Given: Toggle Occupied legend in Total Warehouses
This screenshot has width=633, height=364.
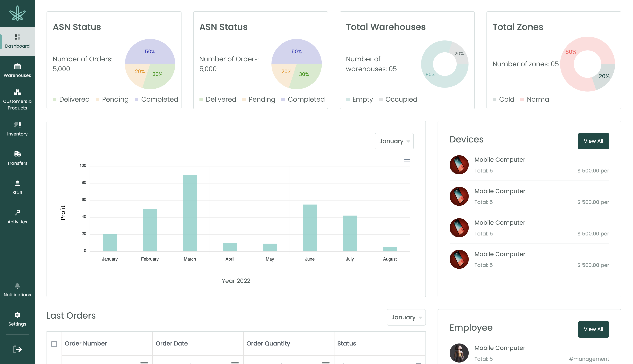Looking at the screenshot, I should (398, 99).
